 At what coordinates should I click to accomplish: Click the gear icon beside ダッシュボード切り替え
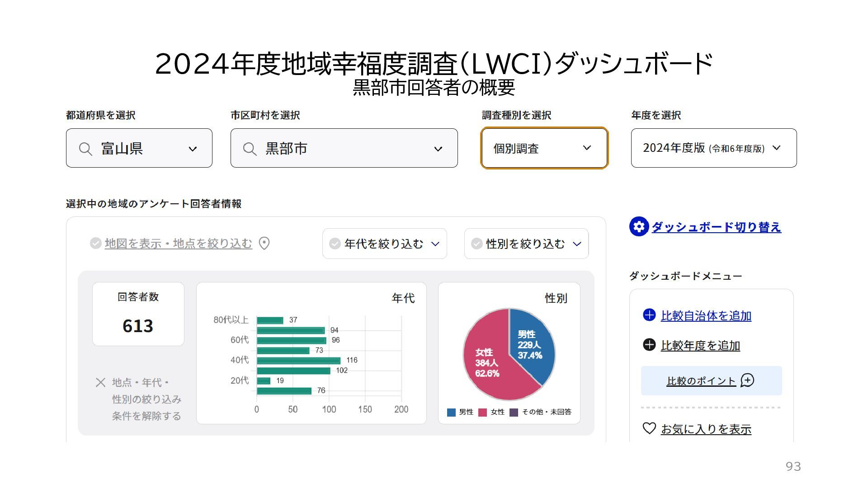pyautogui.click(x=639, y=227)
